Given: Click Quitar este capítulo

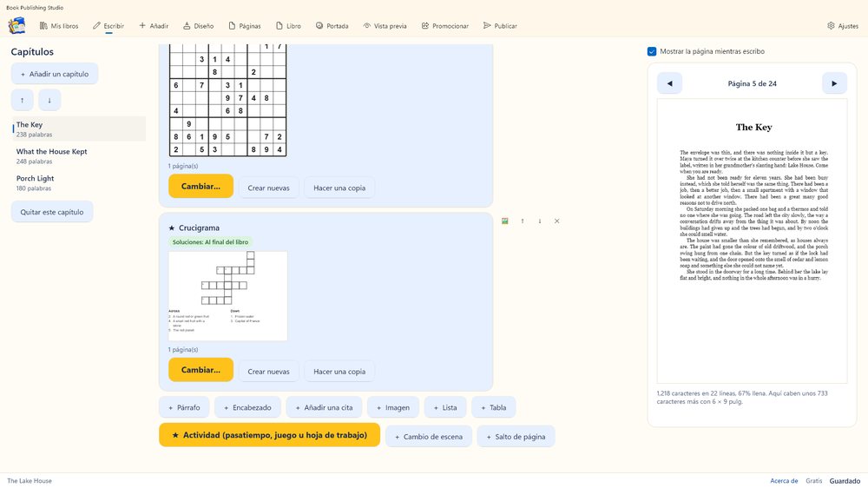Looking at the screenshot, I should [52, 212].
